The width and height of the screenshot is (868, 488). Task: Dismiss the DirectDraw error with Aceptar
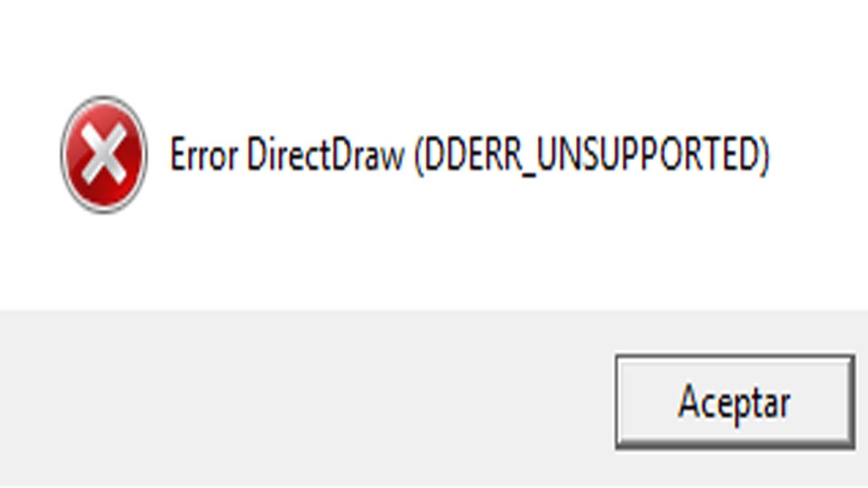(734, 401)
